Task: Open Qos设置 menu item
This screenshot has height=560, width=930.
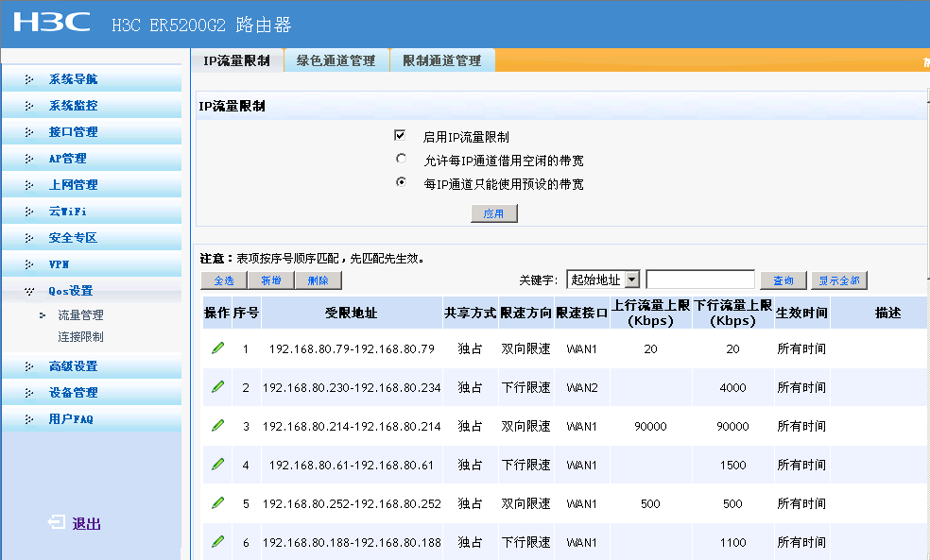Action: (x=71, y=290)
